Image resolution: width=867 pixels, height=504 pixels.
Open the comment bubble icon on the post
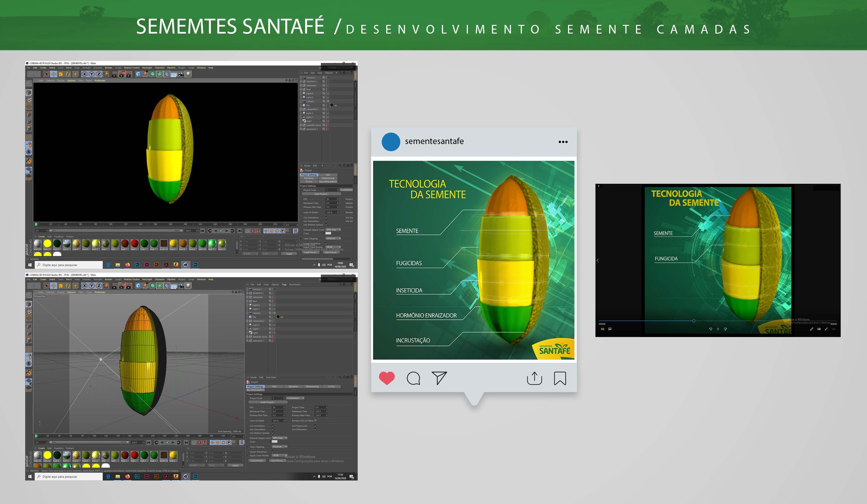coord(413,378)
